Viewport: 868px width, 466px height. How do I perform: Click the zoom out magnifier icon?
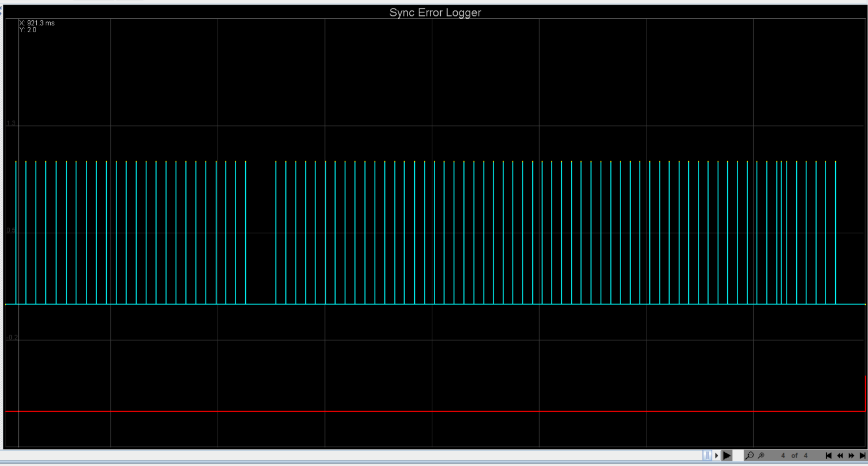pyautogui.click(x=749, y=455)
